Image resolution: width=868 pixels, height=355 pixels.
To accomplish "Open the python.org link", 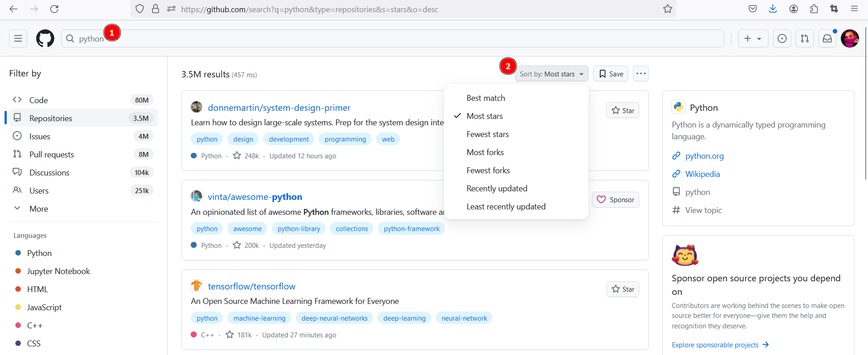I will (x=704, y=156).
